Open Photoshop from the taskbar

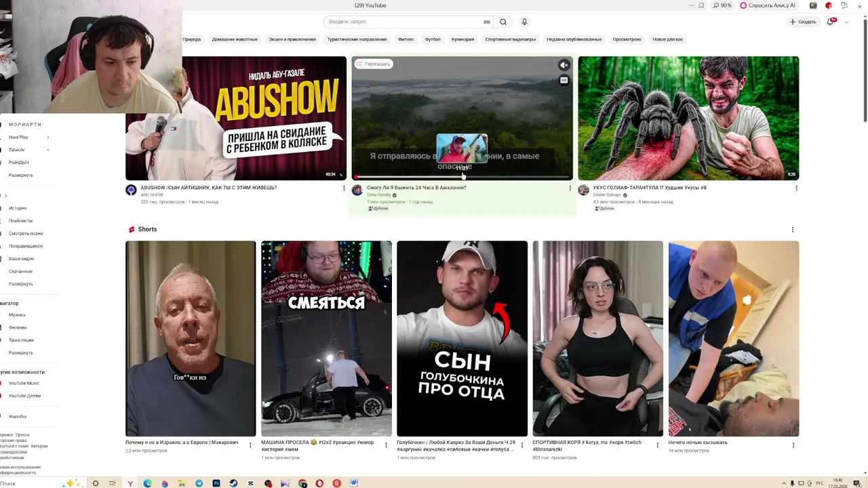[x=216, y=483]
